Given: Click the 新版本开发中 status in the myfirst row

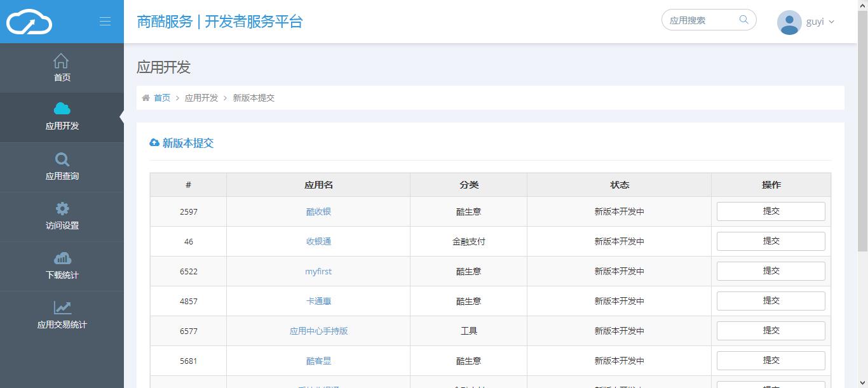Looking at the screenshot, I should [x=620, y=271].
